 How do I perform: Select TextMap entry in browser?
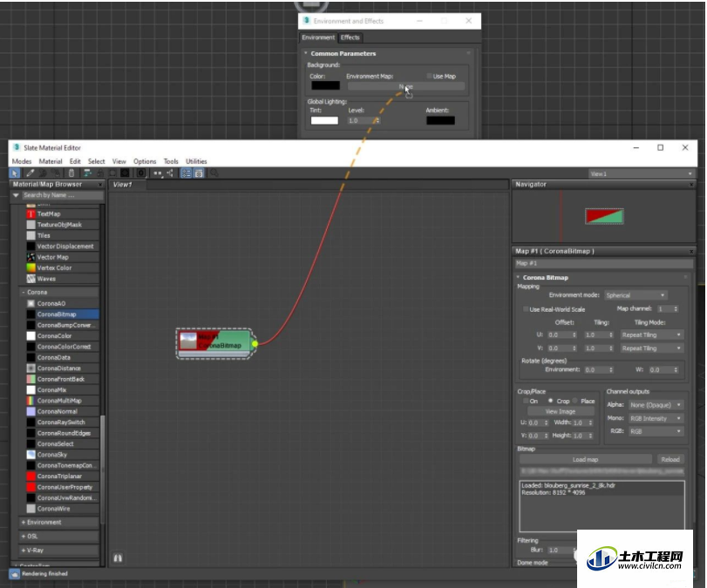(62, 214)
